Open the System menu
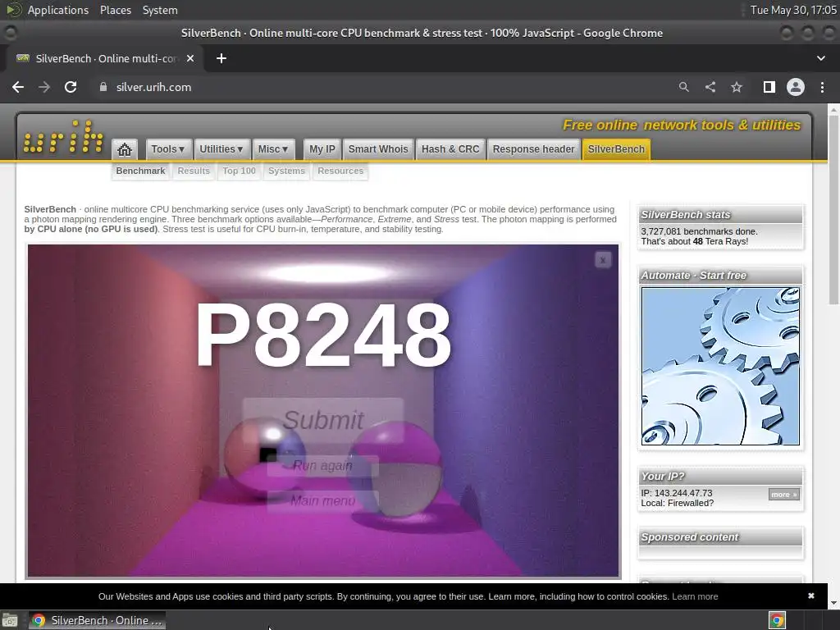The width and height of the screenshot is (840, 630). pyautogui.click(x=160, y=10)
